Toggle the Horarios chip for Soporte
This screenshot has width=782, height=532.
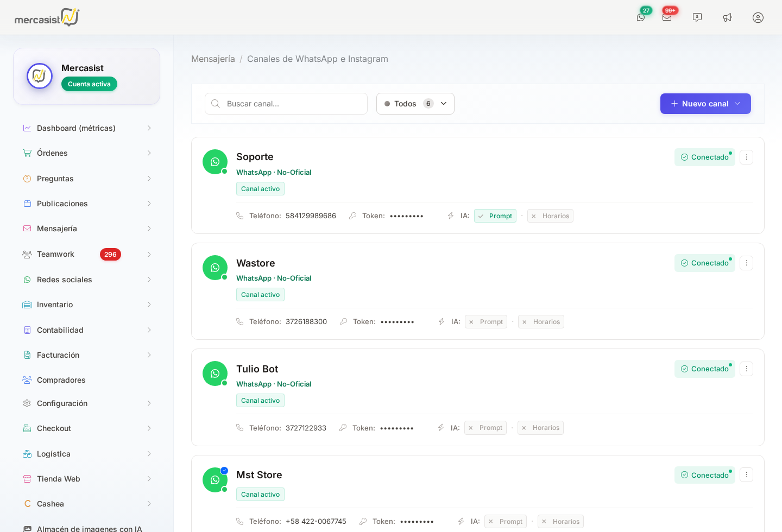[x=550, y=216]
